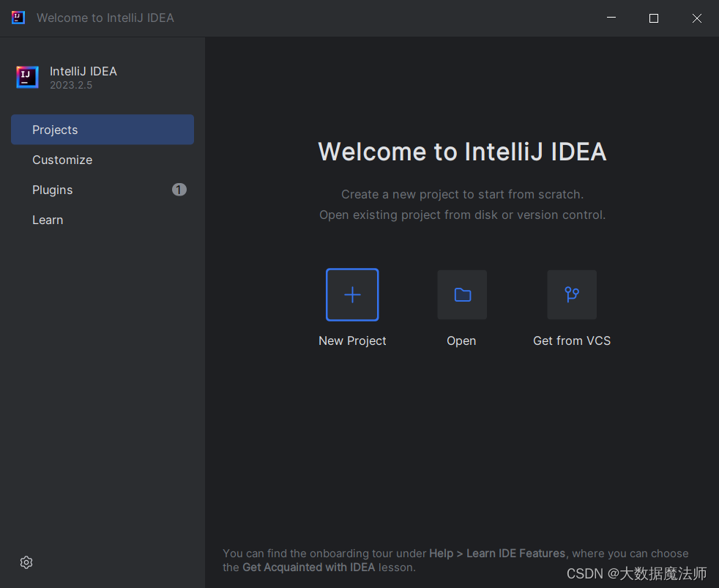Viewport: 719px width, 588px height.
Task: Click the Open folder icon
Action: [x=462, y=294]
